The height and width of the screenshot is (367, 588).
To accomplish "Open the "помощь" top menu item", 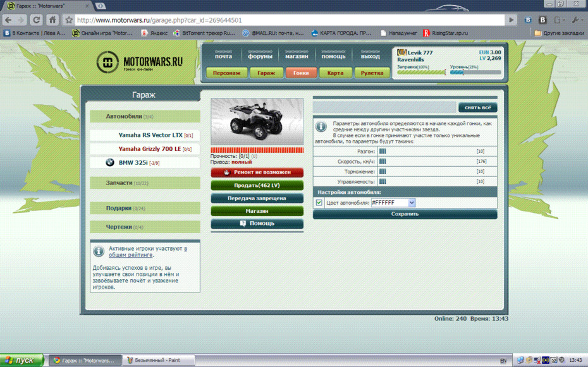I will [333, 56].
